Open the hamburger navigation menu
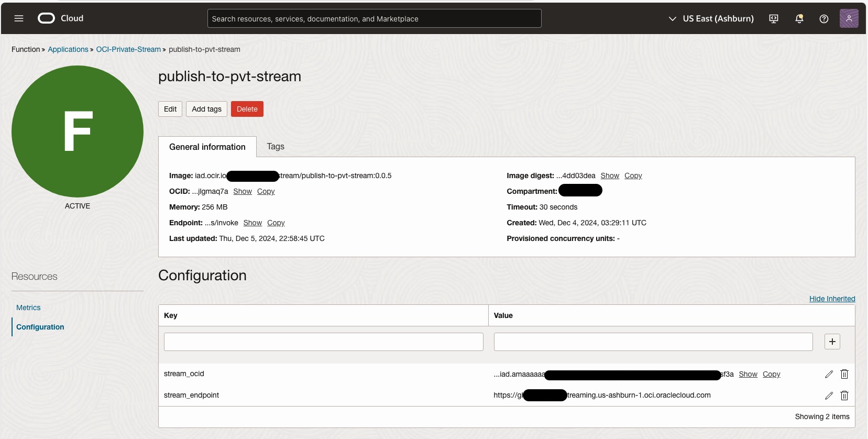 coord(19,18)
